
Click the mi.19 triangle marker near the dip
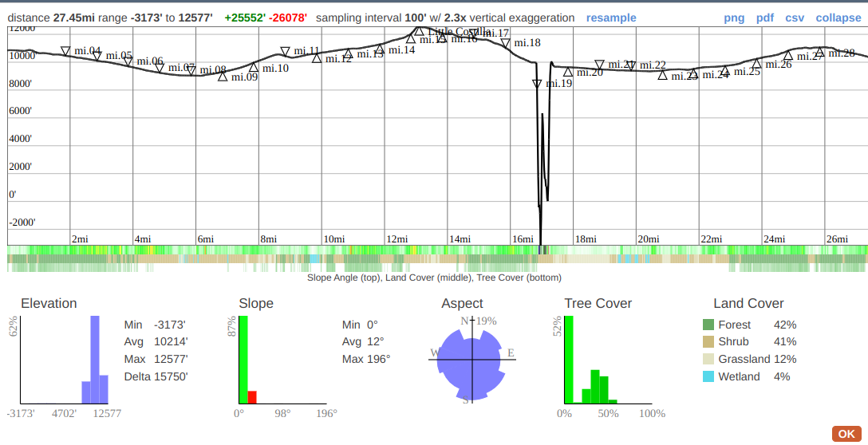[537, 84]
